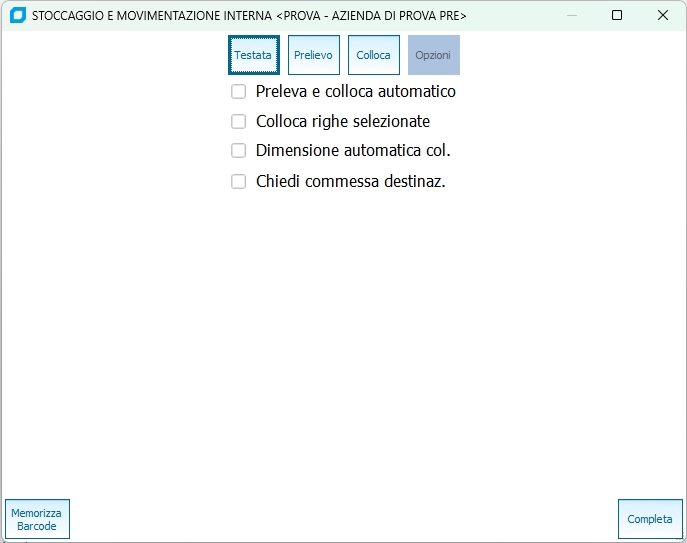Click the application icon in title bar
Viewport: 687px width, 543px height.
pyautogui.click(x=18, y=15)
